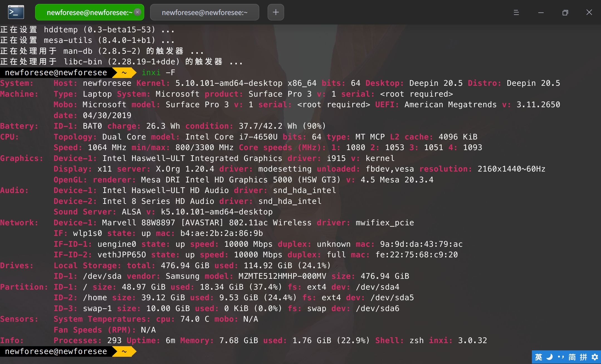Click the yellow tilde prompt segment at bottom
The image size is (601, 364).
124,351
